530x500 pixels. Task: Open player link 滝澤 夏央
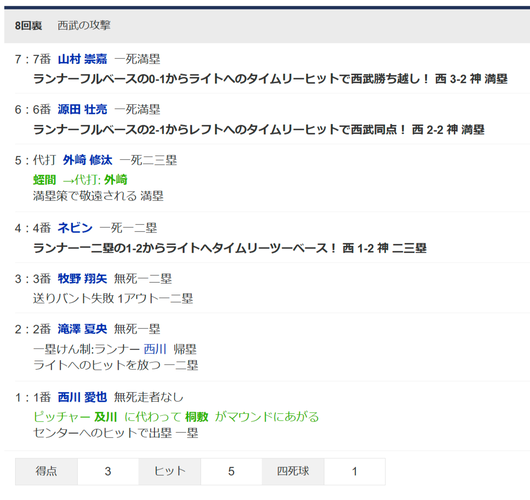(82, 329)
